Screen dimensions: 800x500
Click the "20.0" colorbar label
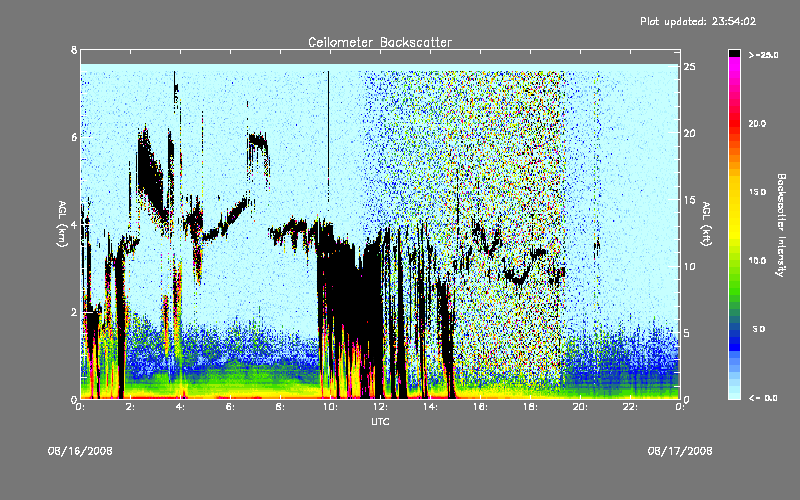(x=757, y=123)
